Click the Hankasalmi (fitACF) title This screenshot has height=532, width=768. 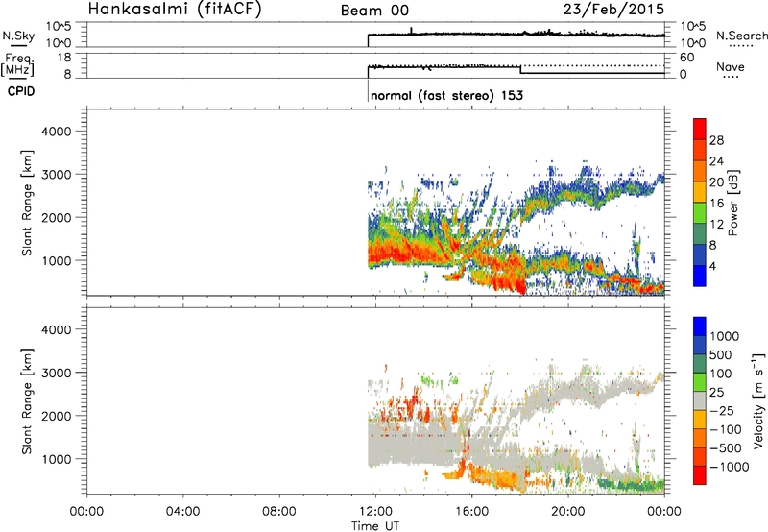[x=175, y=10]
